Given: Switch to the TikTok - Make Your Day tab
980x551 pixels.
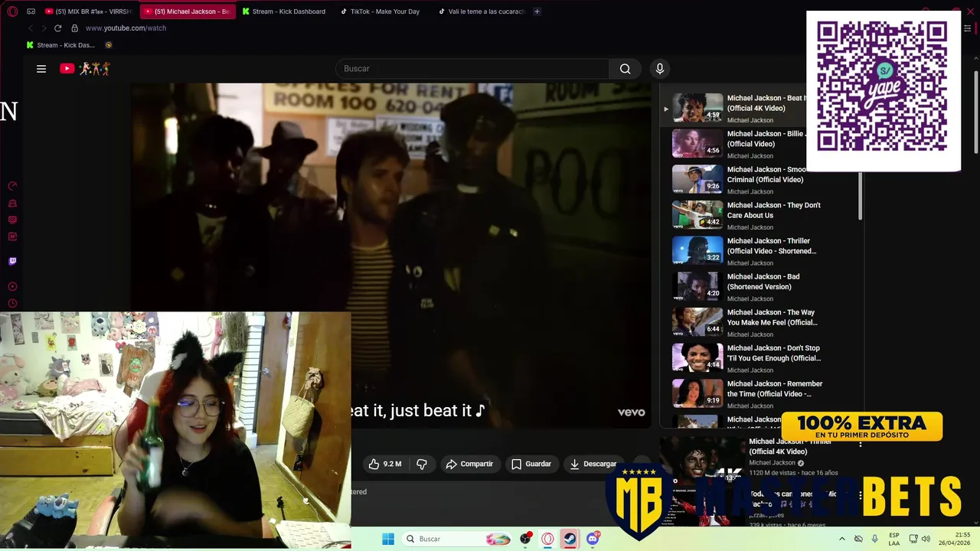Looking at the screenshot, I should [x=382, y=11].
